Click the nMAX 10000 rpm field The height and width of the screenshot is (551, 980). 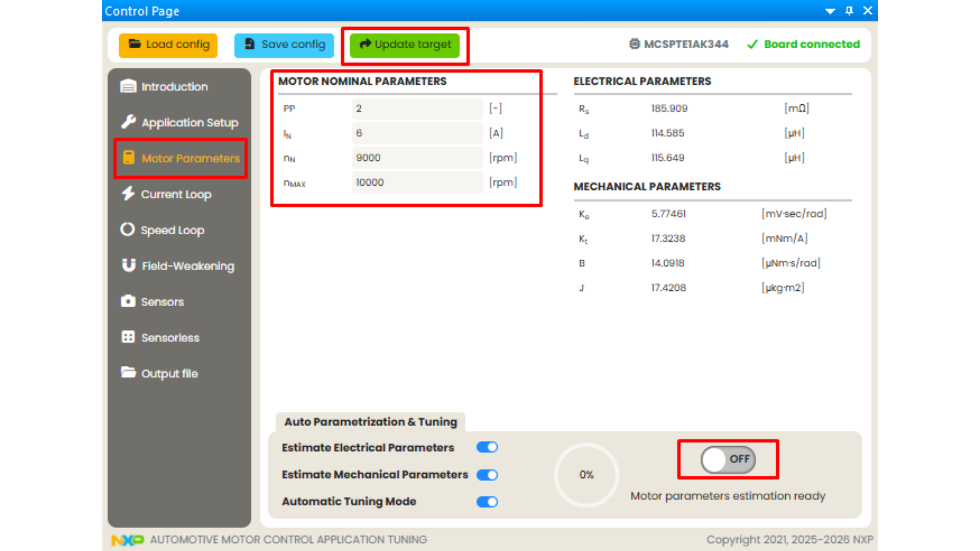(417, 182)
